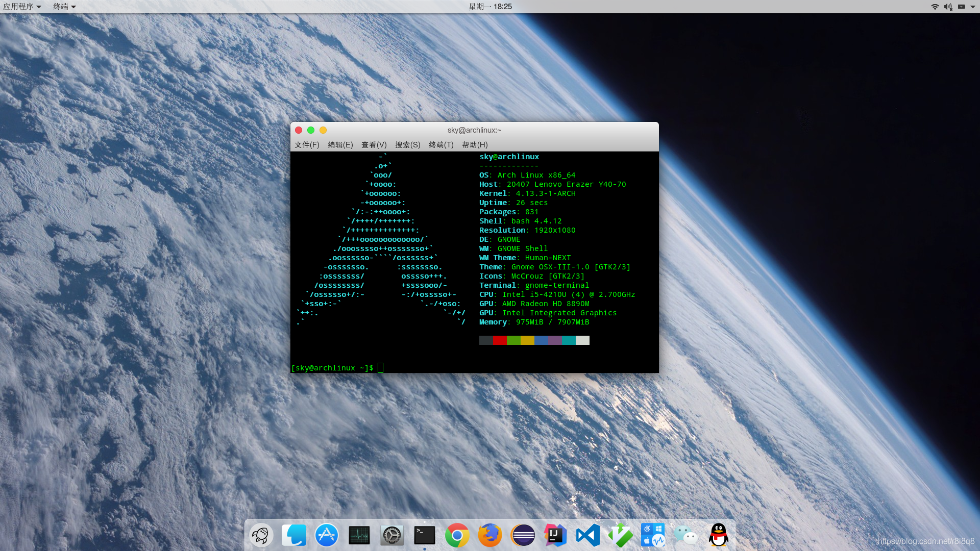Click the Wi-Fi status icon in top bar
This screenshot has width=980, height=551.
pyautogui.click(x=935, y=7)
